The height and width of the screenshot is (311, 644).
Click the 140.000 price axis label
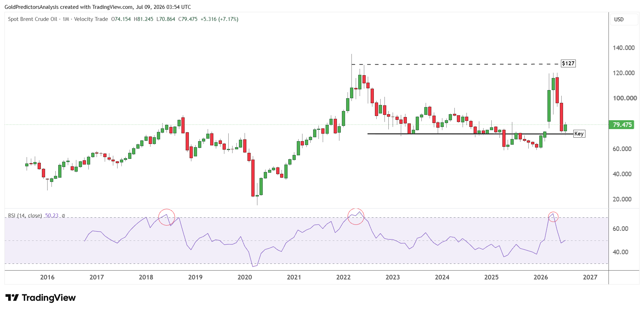(x=624, y=48)
